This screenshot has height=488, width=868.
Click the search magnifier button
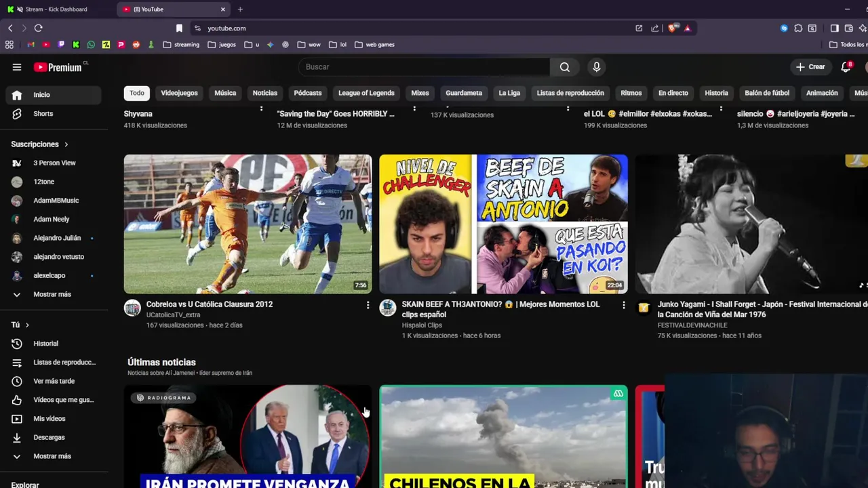pyautogui.click(x=564, y=66)
